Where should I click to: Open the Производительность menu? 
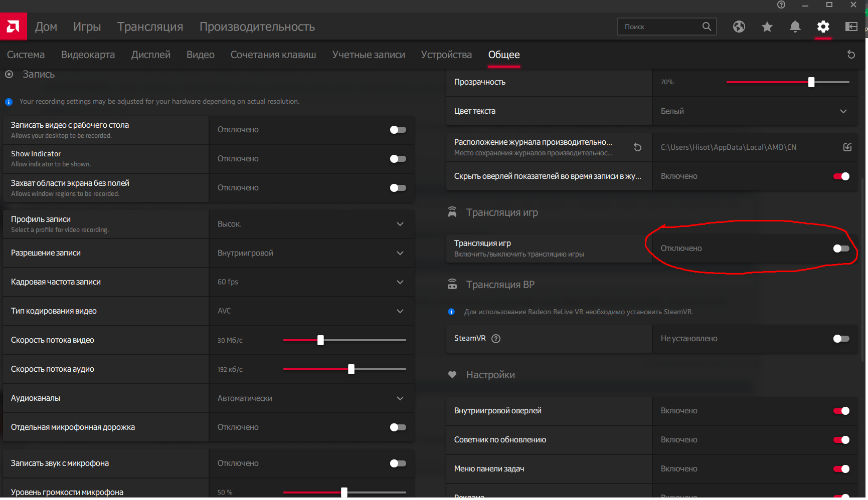257,27
